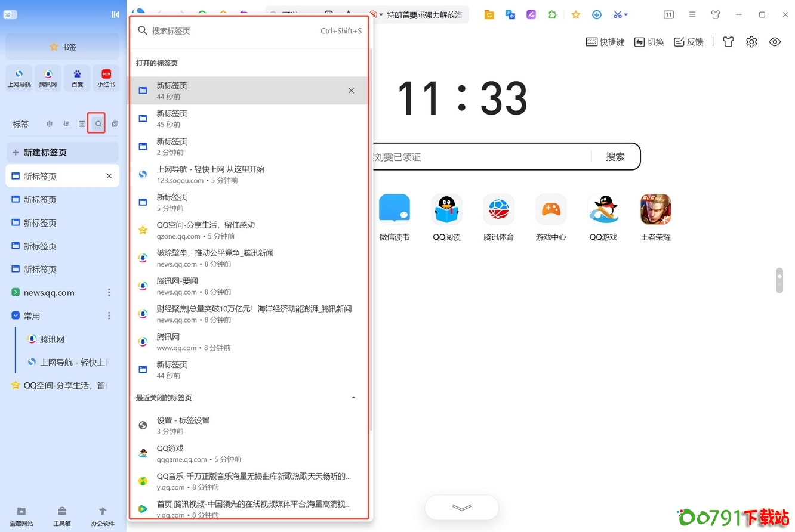Expand the bottom chevron to show more

461,507
